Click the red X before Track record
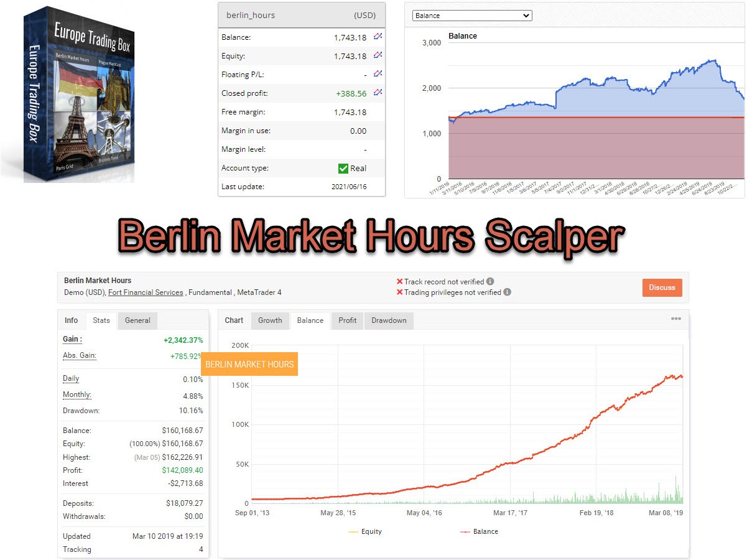The height and width of the screenshot is (560, 747). click(400, 282)
